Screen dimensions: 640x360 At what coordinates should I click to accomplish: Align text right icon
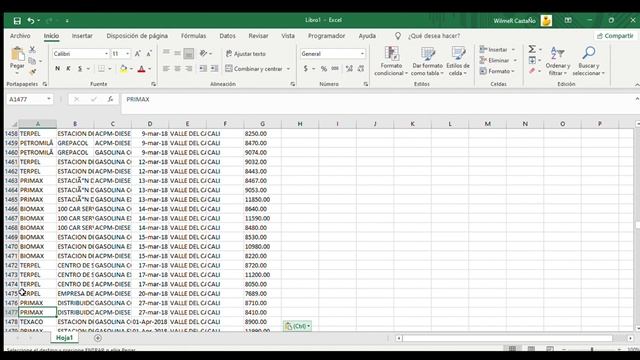pyautogui.click(x=189, y=69)
